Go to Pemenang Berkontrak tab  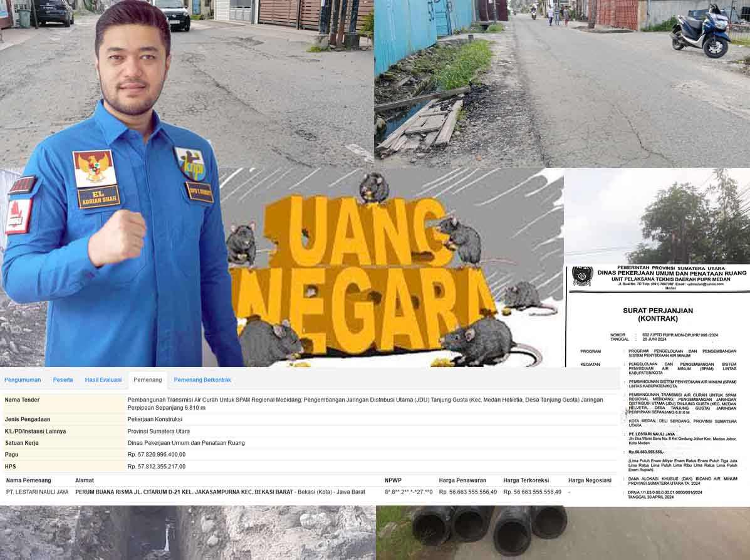click(202, 380)
